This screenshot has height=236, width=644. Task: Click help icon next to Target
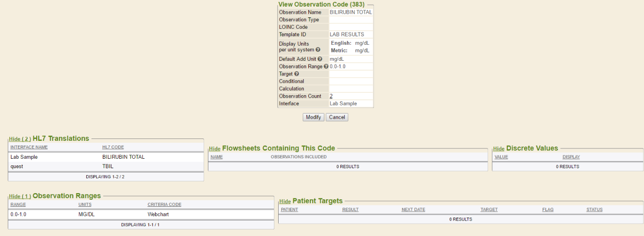297,74
